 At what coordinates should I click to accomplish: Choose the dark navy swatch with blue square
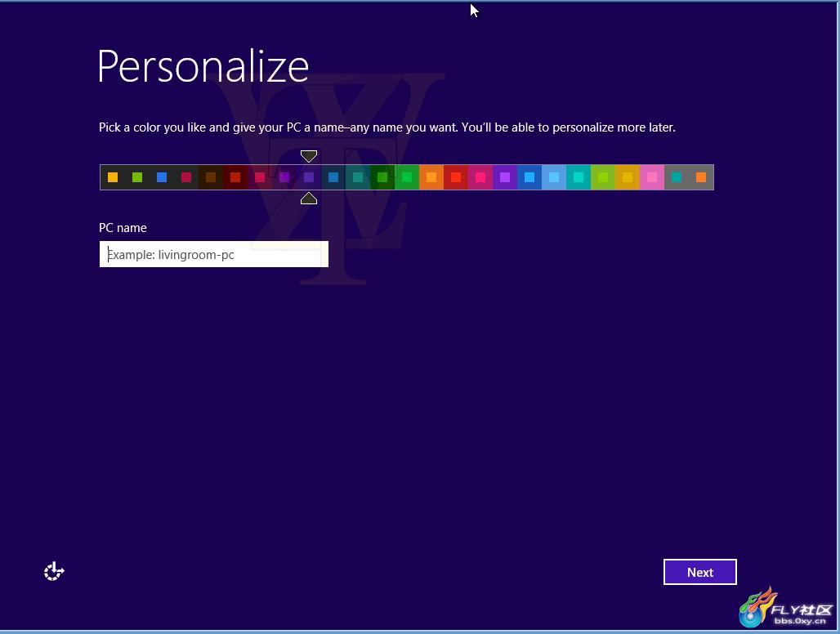point(333,177)
